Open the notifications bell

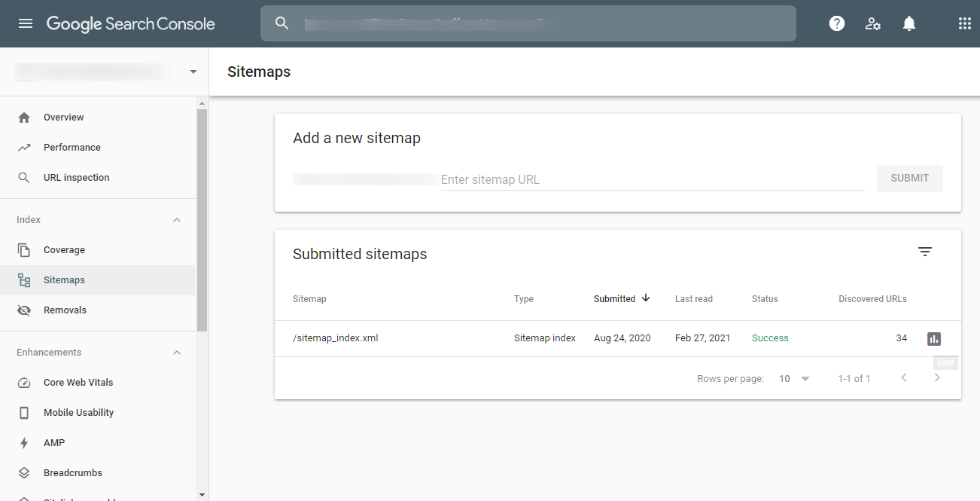point(908,23)
